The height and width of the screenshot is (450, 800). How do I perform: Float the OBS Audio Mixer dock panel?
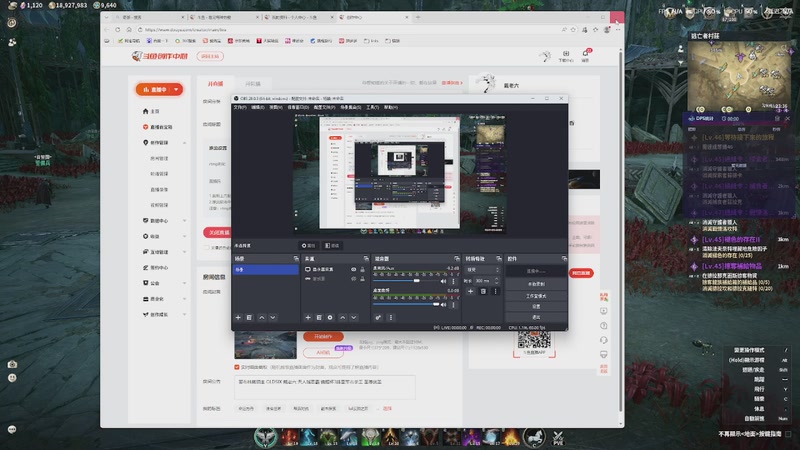point(457,259)
